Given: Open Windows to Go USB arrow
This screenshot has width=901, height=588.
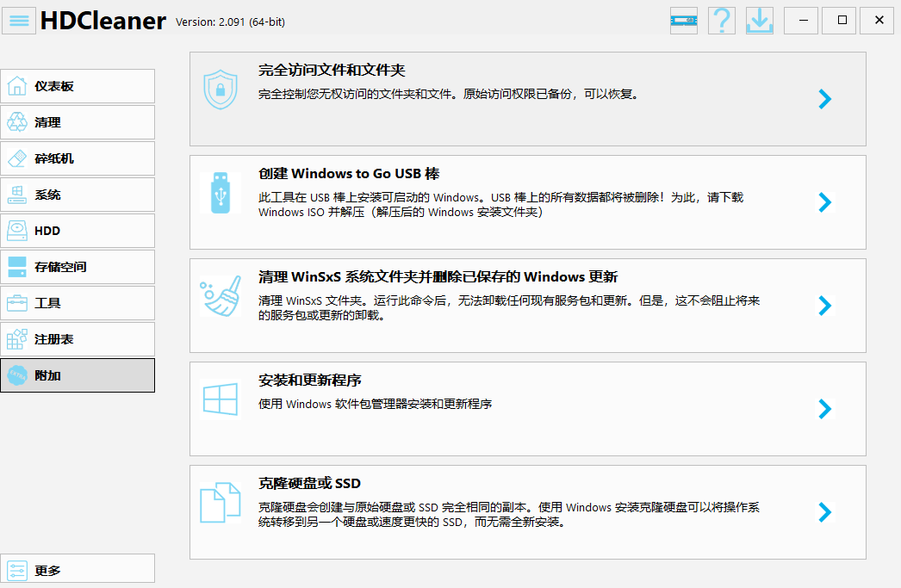Looking at the screenshot, I should tap(825, 202).
